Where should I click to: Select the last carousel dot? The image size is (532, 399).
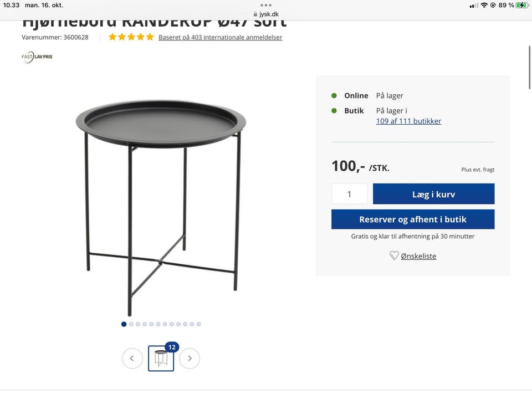tap(198, 324)
